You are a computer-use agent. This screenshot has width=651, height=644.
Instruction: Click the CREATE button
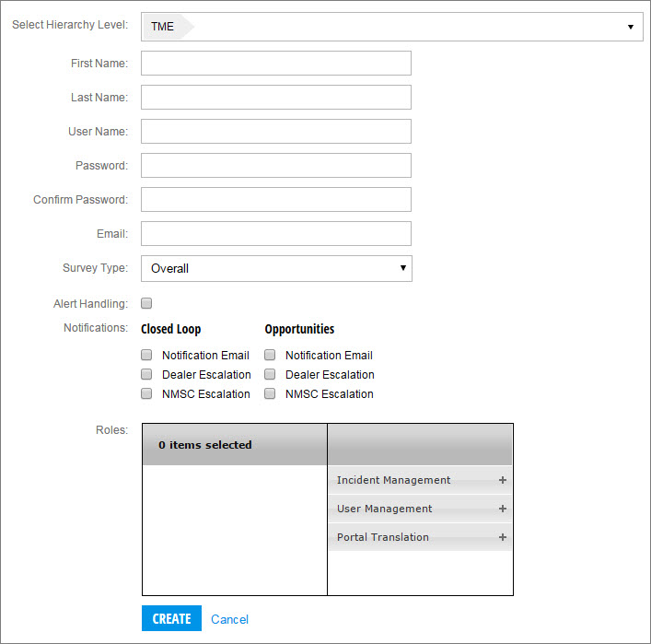tap(171, 618)
